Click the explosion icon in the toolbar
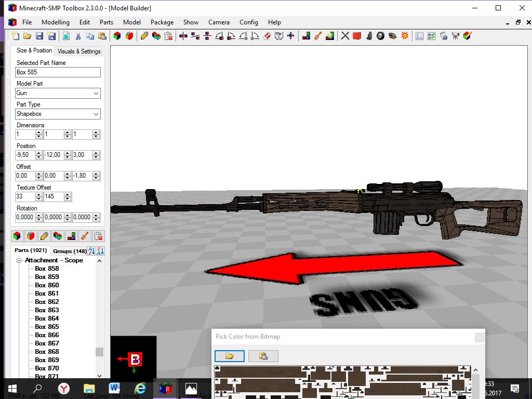The height and width of the screenshot is (399, 532). [405, 36]
